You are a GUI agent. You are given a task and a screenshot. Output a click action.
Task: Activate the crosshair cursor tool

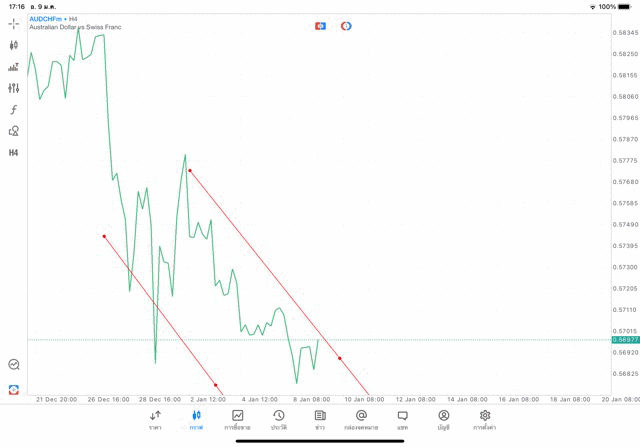pos(13,23)
